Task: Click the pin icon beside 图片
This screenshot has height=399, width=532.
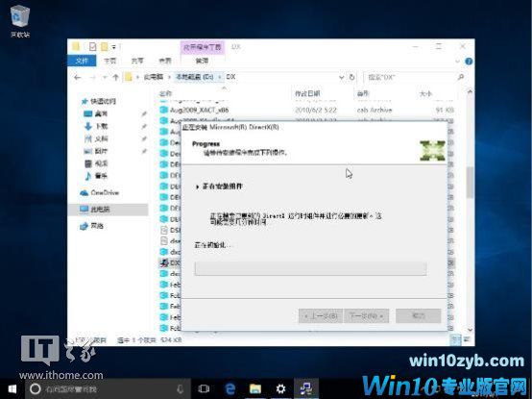Action: point(144,151)
